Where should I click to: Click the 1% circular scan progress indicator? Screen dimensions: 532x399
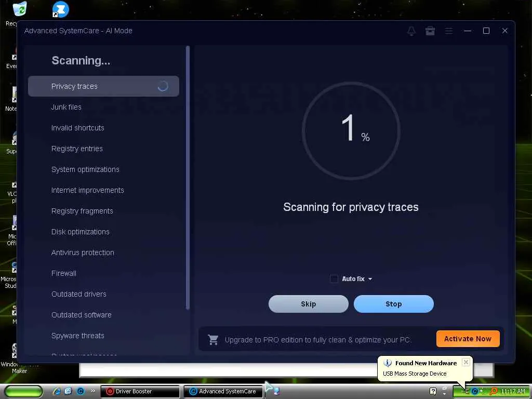click(x=351, y=131)
